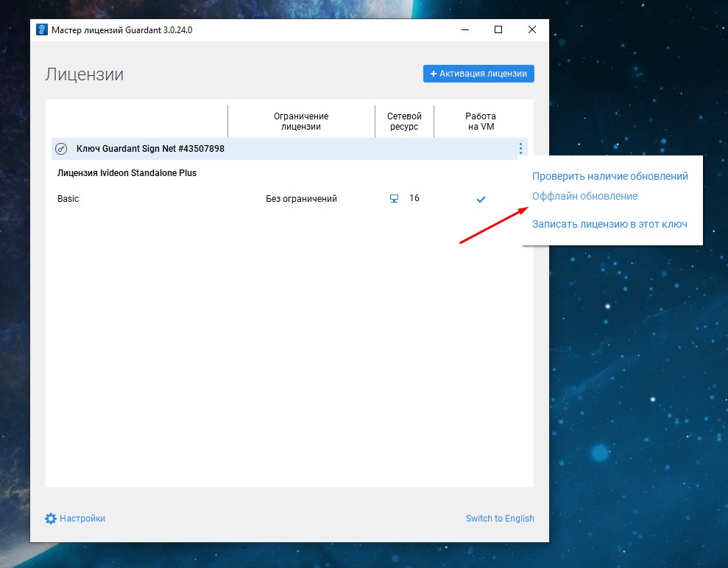
Task: Click the Без ограничений value
Action: [x=301, y=198]
